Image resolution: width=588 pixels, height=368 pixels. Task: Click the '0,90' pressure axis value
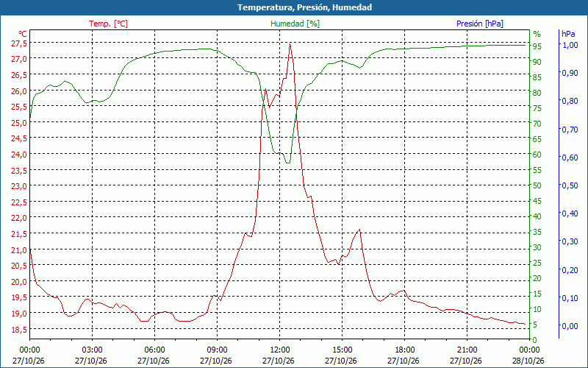(x=570, y=73)
